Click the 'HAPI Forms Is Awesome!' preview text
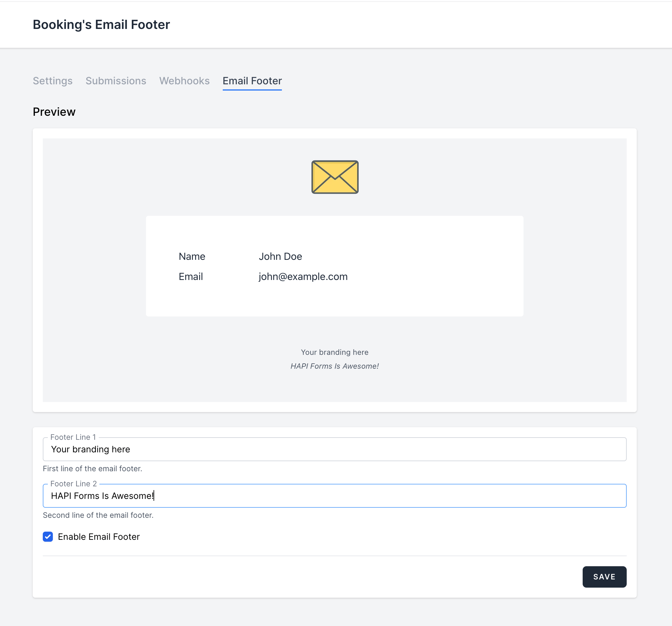The height and width of the screenshot is (626, 672). click(334, 366)
